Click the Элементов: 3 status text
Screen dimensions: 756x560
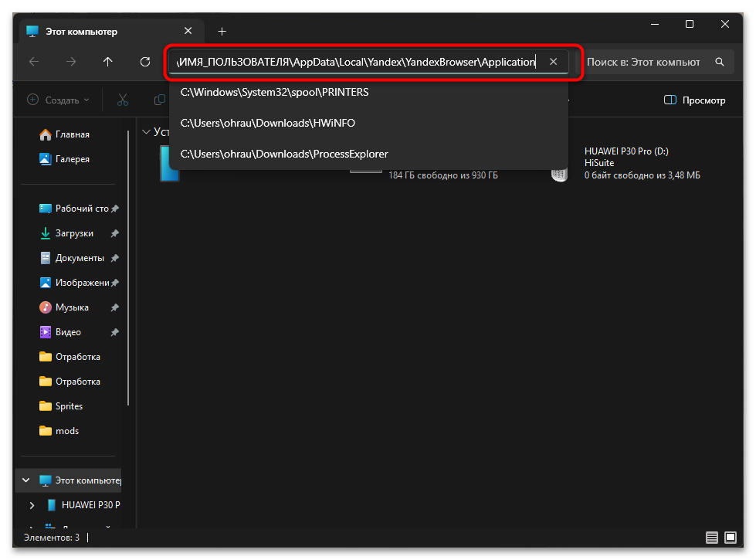[x=52, y=538]
